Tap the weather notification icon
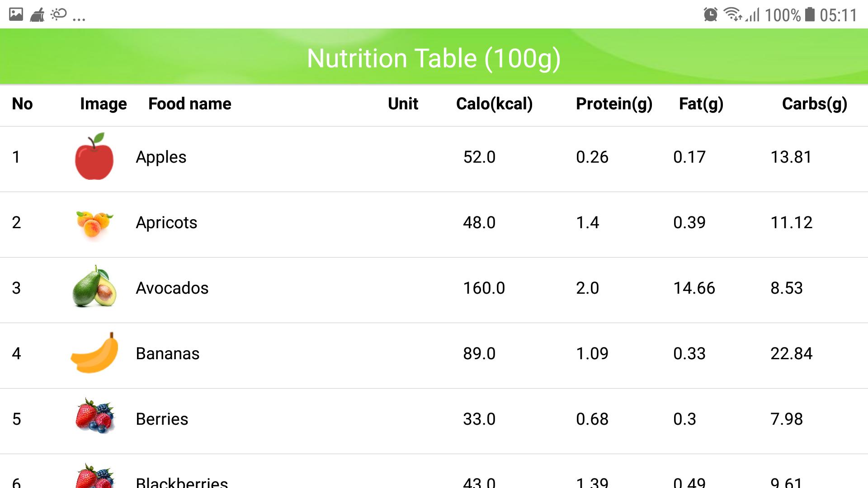The image size is (868, 488). pyautogui.click(x=58, y=14)
